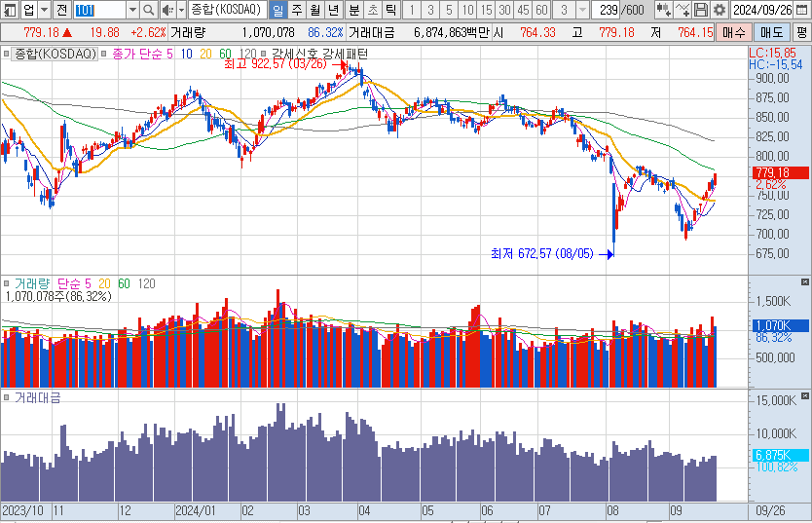Click the 5 moving average legend
The width and height of the screenshot is (812, 523).
coord(169,54)
